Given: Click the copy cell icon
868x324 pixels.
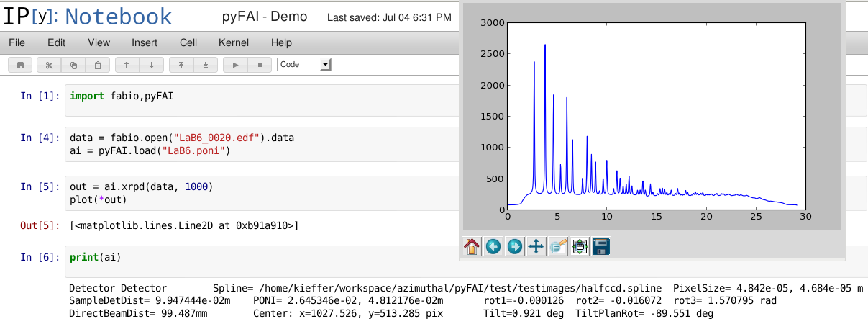Looking at the screenshot, I should coord(73,65).
